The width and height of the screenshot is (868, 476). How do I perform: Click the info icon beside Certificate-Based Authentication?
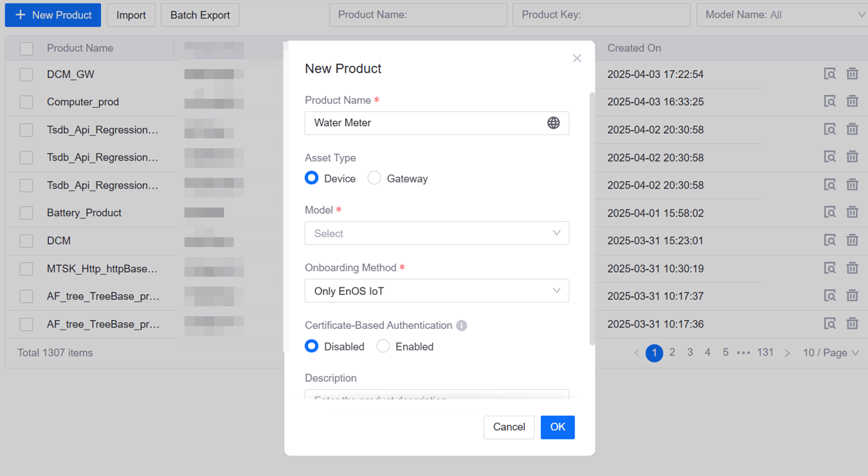(462, 325)
